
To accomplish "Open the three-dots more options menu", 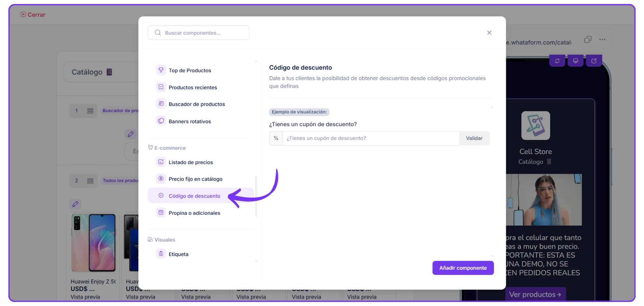I will tap(602, 40).
